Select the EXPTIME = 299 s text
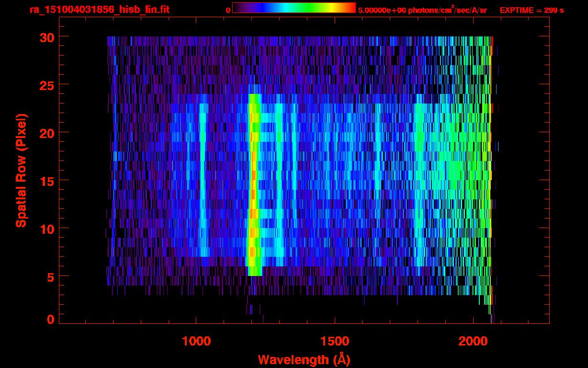Screen dimensions: 588x368 pos(531,10)
